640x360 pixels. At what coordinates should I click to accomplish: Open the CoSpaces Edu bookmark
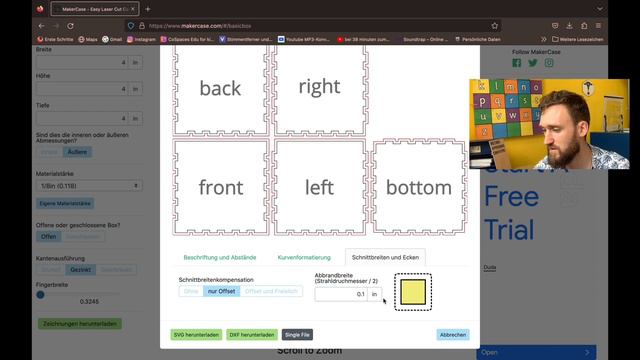(x=187, y=39)
